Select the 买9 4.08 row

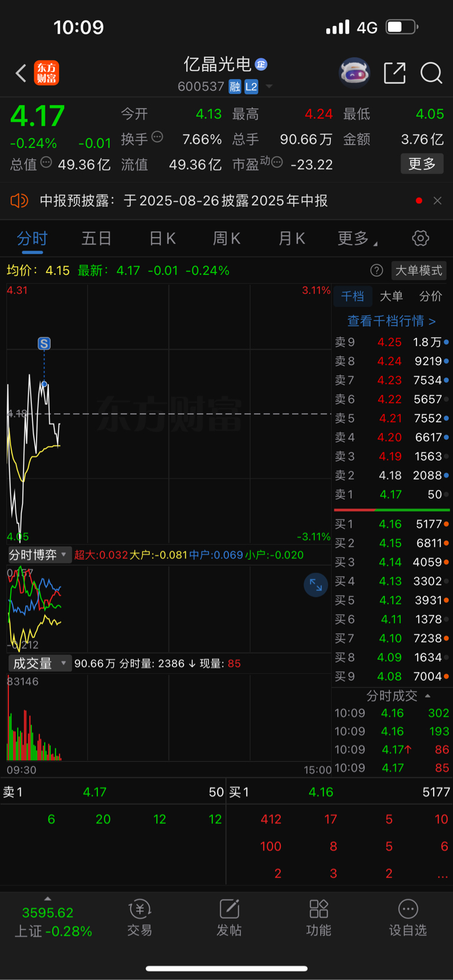(x=392, y=676)
